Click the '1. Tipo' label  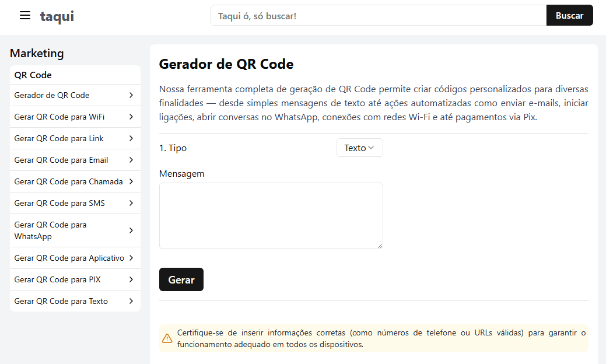click(x=173, y=148)
